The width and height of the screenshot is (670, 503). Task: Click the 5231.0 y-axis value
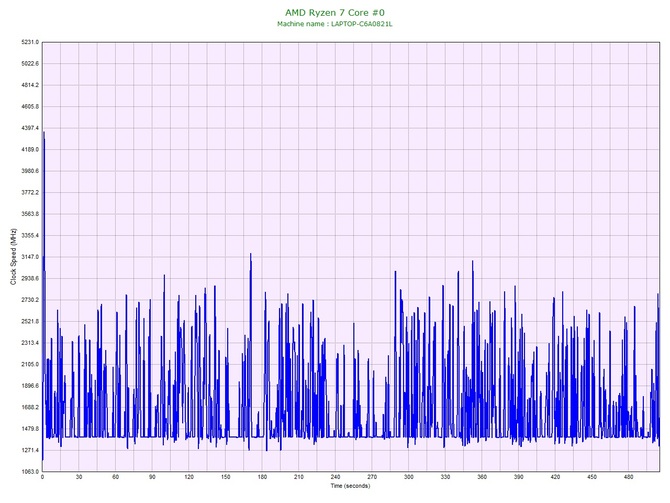click(x=30, y=42)
